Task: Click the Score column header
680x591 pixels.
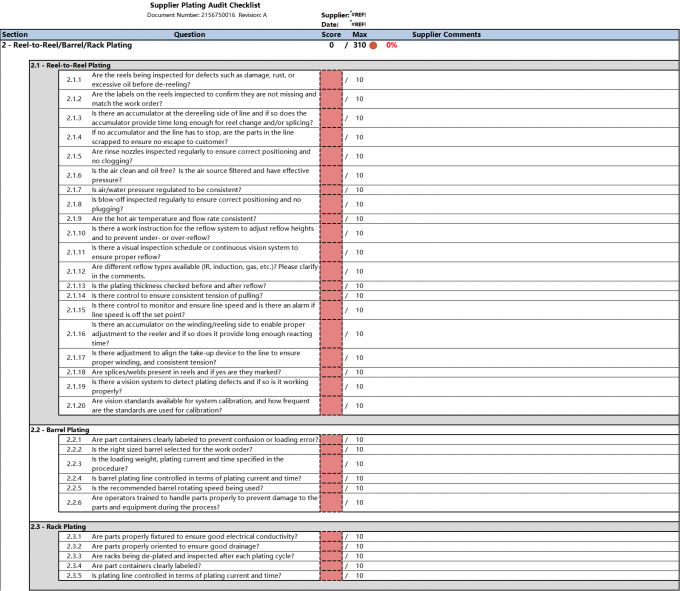Action: [331, 34]
